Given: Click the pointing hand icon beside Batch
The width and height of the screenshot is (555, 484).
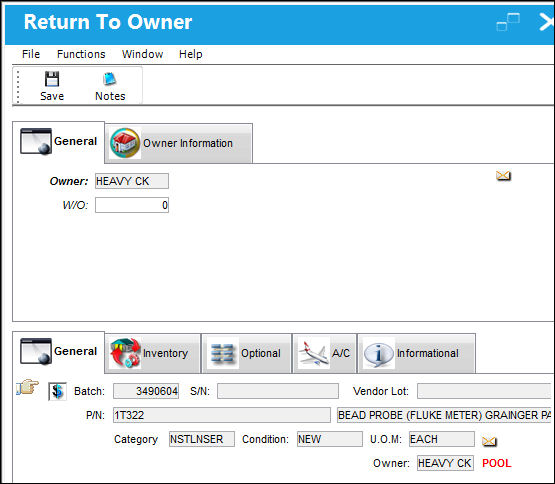Looking at the screenshot, I should click(28, 387).
